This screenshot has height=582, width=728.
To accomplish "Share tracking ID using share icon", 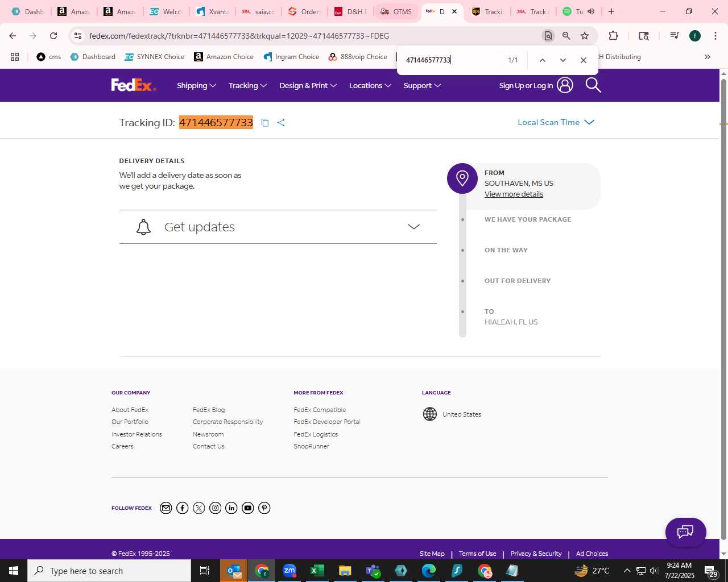I will [281, 123].
